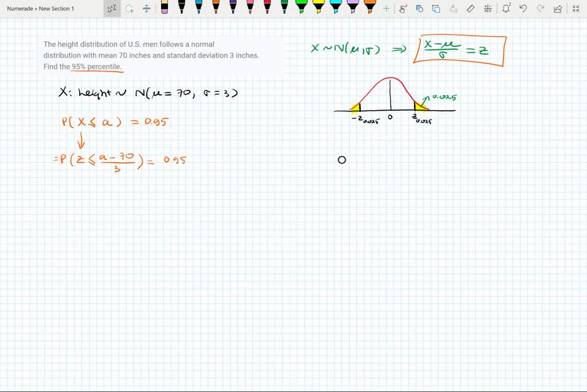Open the Math assistant icon
Image resolution: width=587 pixels, height=392 pixels.
(x=488, y=9)
